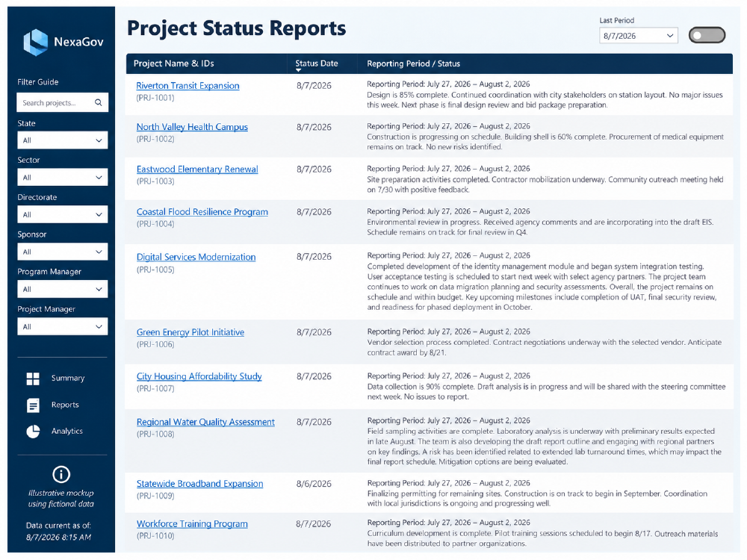Open Regional Water Quality Assessment link
The height and width of the screenshot is (560, 747).
click(x=205, y=423)
